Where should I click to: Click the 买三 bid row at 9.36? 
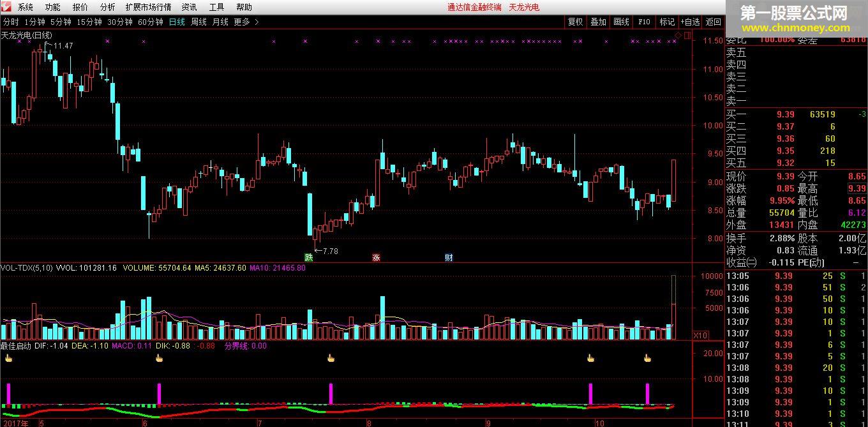pyautogui.click(x=796, y=139)
